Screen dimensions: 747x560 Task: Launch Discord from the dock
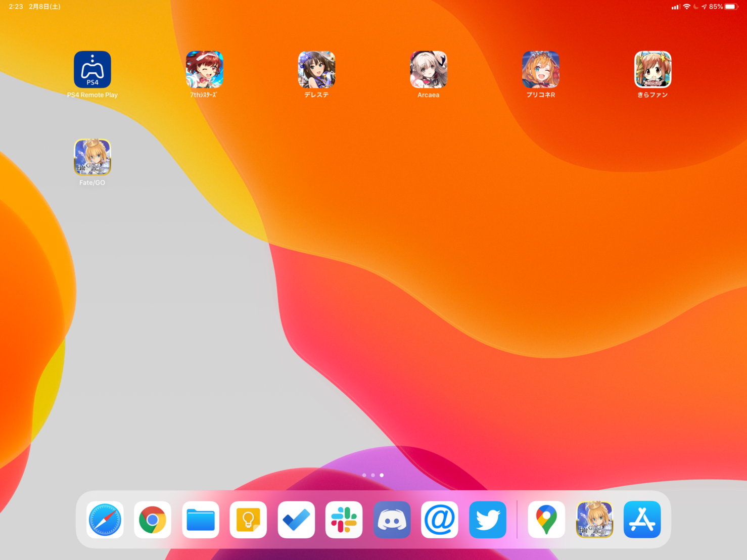(392, 520)
